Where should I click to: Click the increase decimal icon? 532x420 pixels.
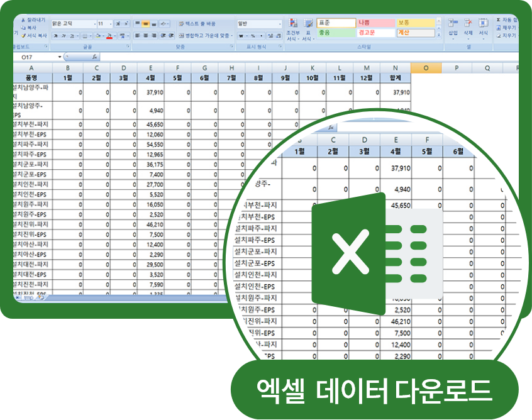coord(270,36)
